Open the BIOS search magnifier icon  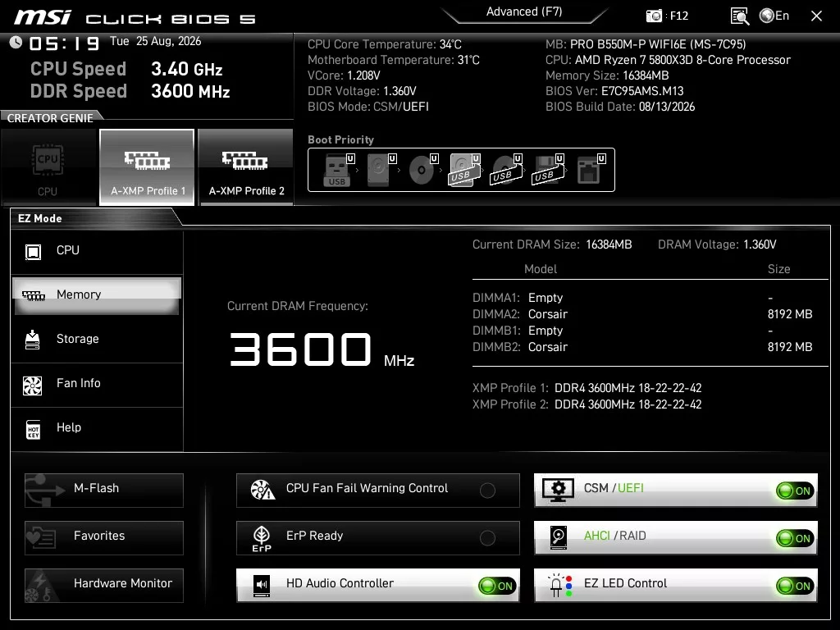coord(740,16)
